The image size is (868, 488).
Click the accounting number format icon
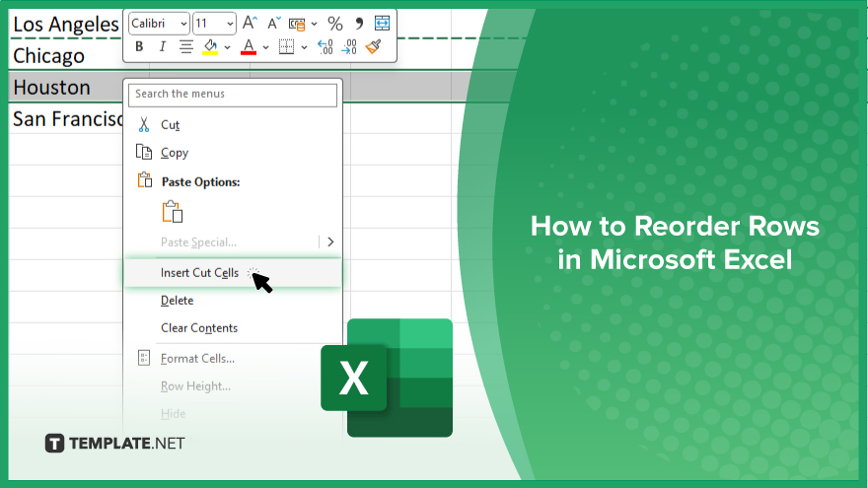coord(297,24)
